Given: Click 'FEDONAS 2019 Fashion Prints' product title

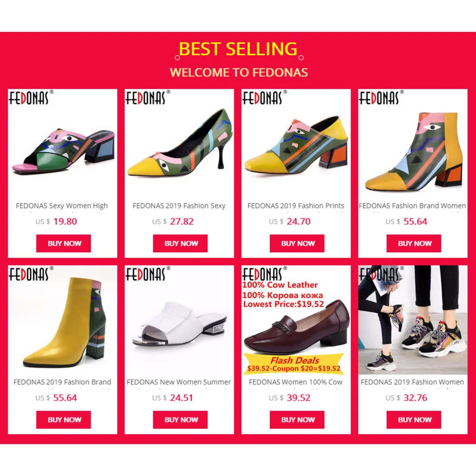Looking at the screenshot, I should click(x=296, y=206).
